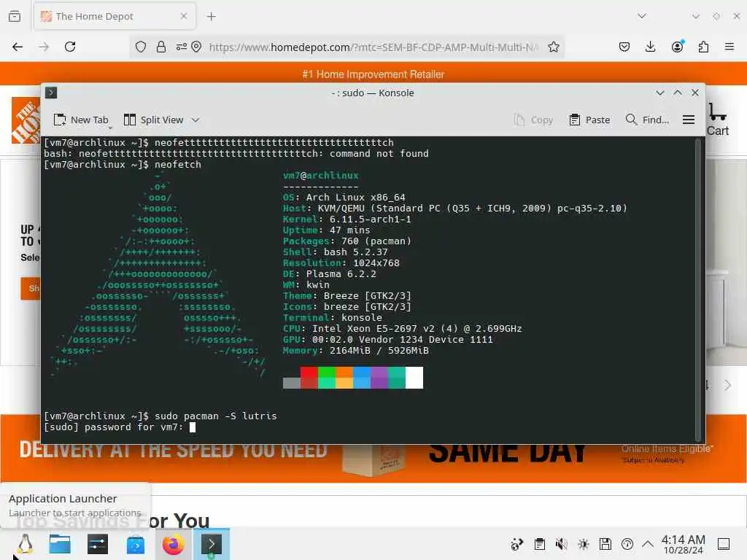
Task: Click the Split View button in Konsole
Action: (153, 120)
